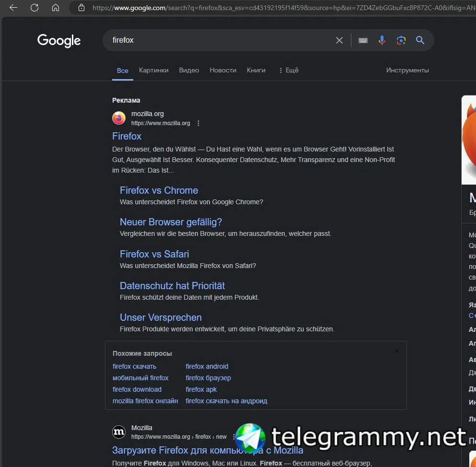
Task: Open the Unser Versprechen link
Action: click(161, 317)
